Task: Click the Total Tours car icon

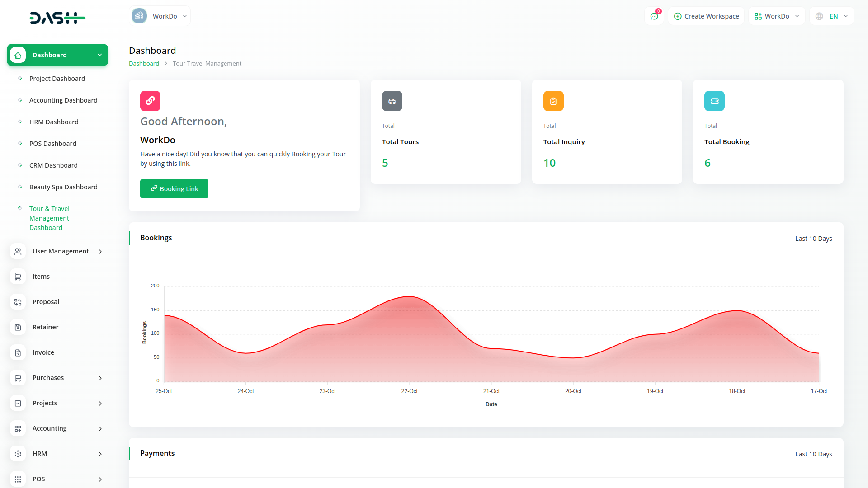Action: (392, 101)
